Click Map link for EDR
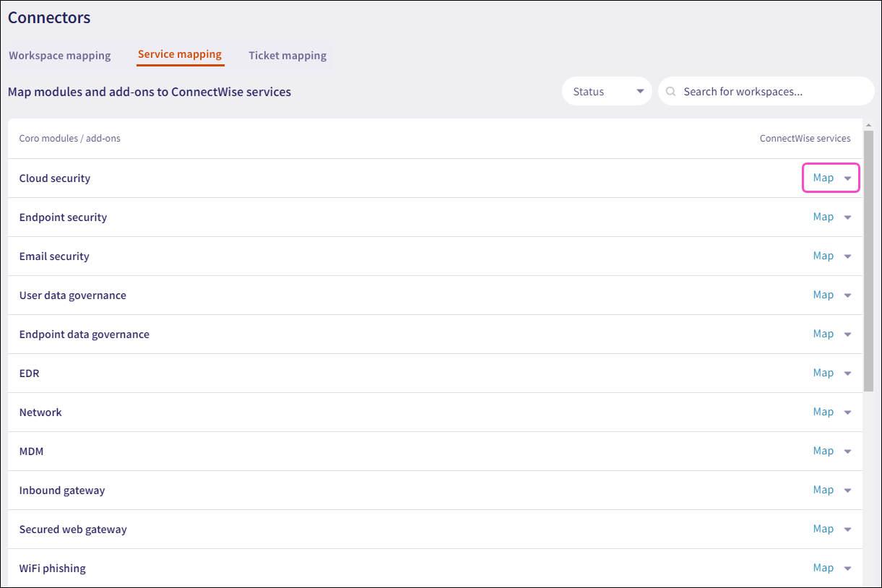The image size is (882, 588). (823, 373)
